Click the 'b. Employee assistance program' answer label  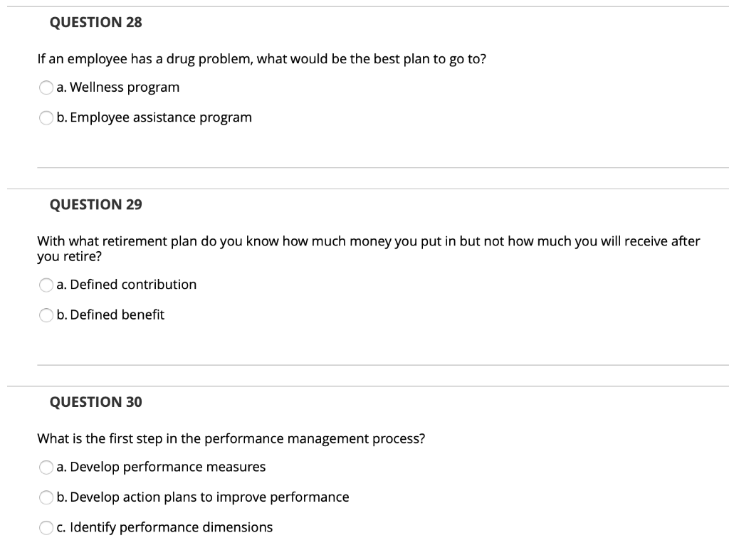point(154,117)
